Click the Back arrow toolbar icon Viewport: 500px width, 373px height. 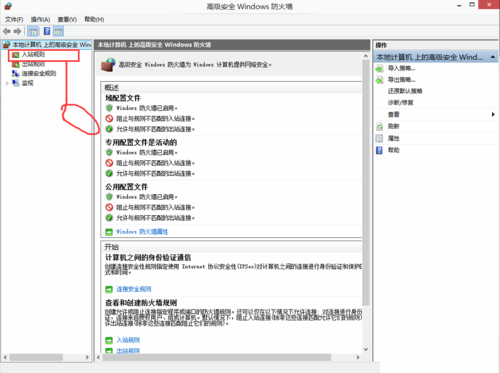coord(7,31)
